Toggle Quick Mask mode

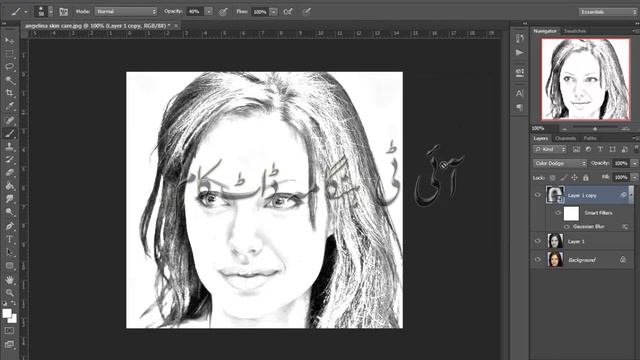coord(9,331)
